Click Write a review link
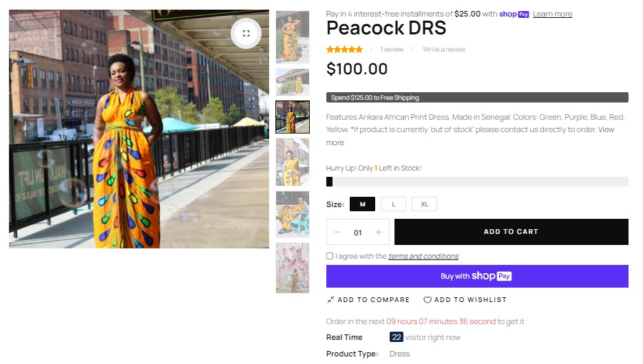 (444, 50)
